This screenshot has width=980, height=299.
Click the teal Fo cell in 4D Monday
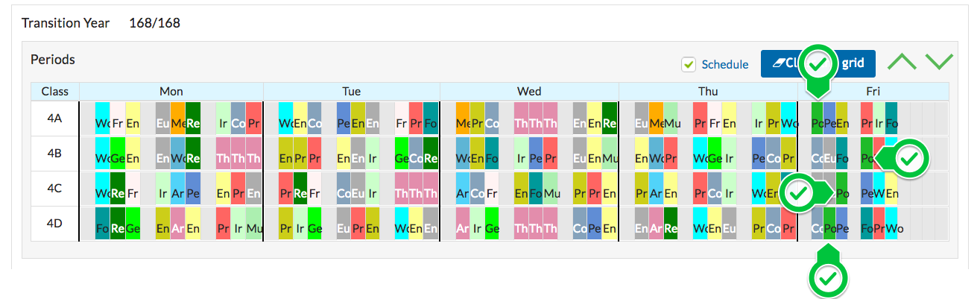tap(103, 223)
